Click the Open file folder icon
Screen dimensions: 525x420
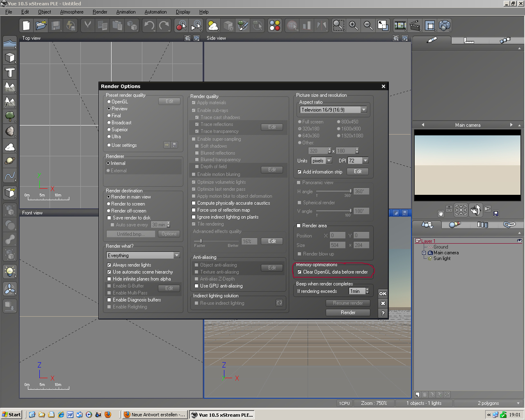41,26
